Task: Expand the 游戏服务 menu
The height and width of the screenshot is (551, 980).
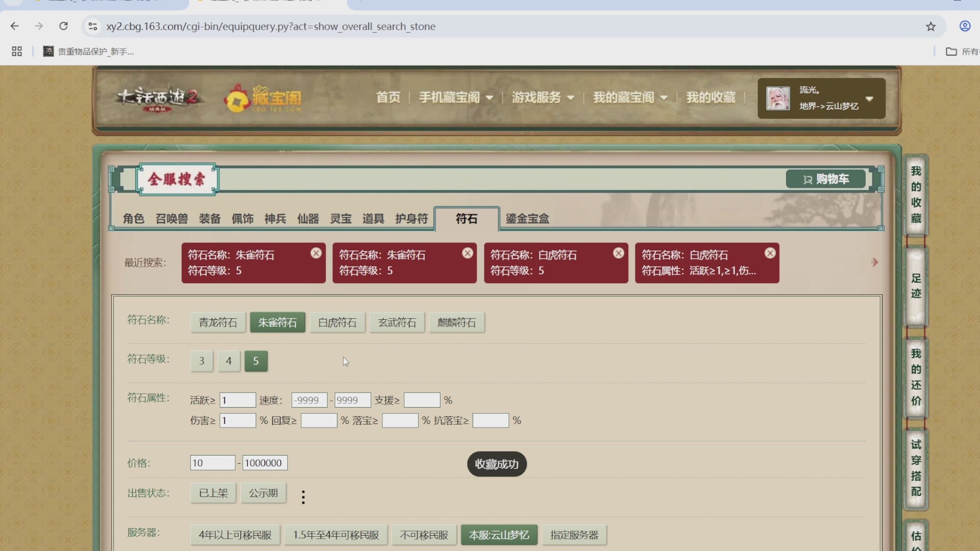Action: coord(543,97)
